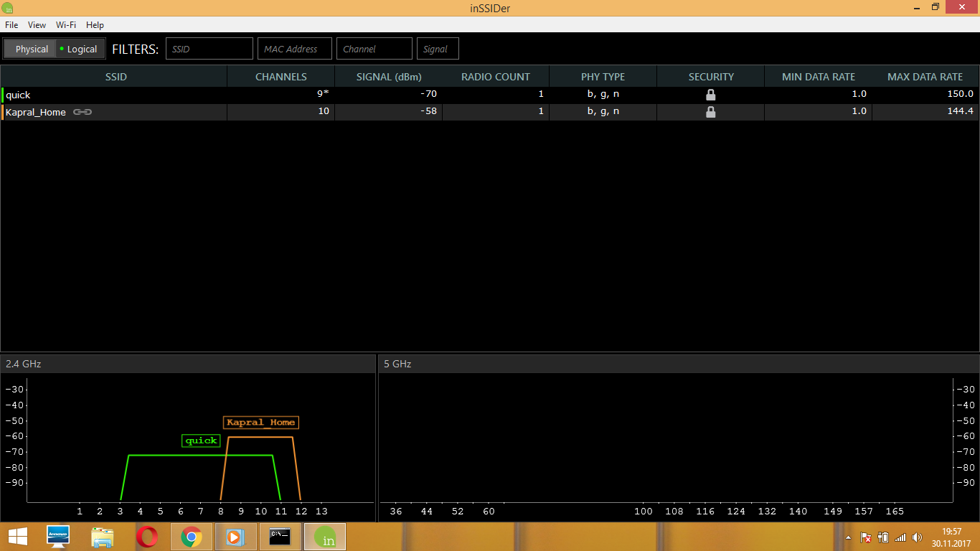
Task: Focus the Channel filter box
Action: pos(374,49)
